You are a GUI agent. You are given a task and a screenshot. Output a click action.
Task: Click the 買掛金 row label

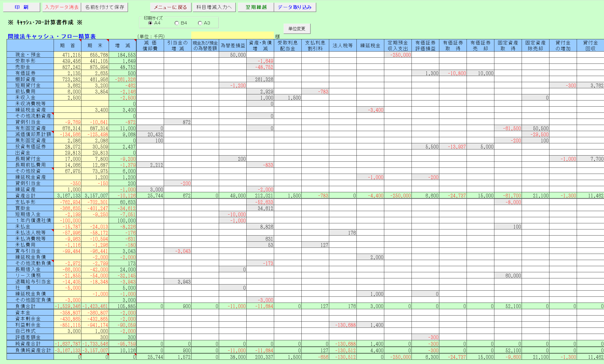point(30,208)
